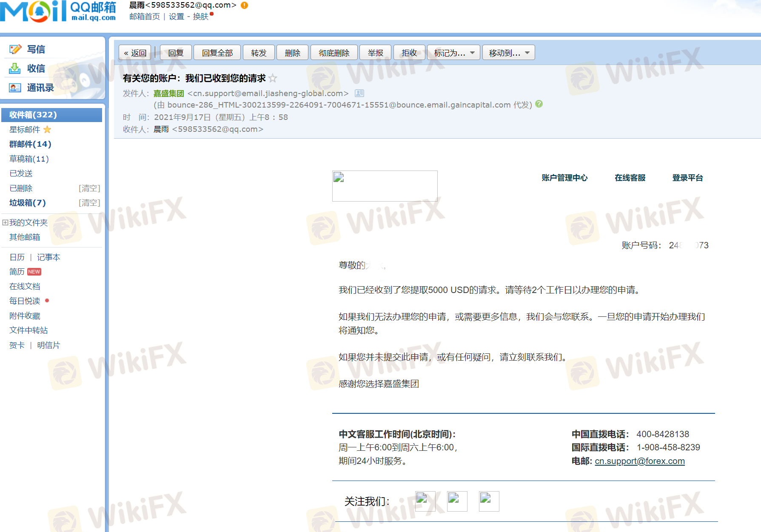Click 写信 to compose mail
Screen dimensions: 761x532
36,49
